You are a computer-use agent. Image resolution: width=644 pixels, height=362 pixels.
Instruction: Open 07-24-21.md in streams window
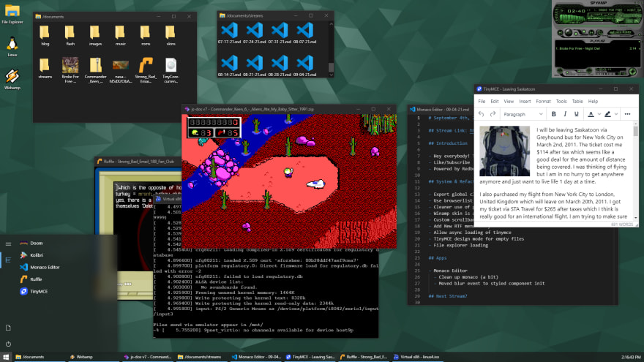255,33
